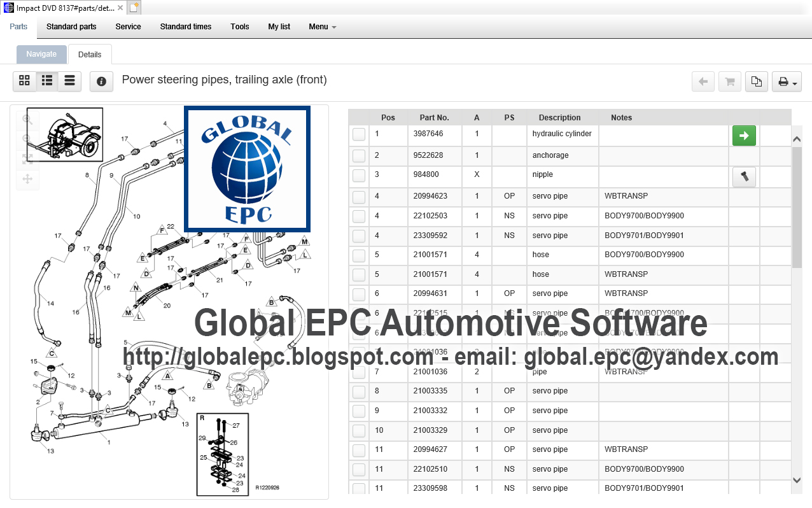Expand the Menu dropdown

tap(323, 27)
